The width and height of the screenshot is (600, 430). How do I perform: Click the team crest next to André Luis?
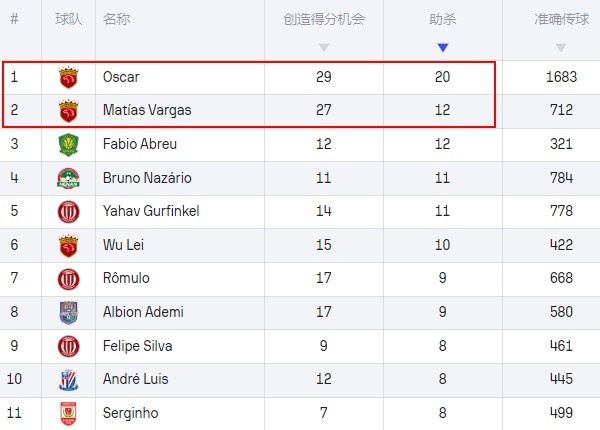(68, 380)
